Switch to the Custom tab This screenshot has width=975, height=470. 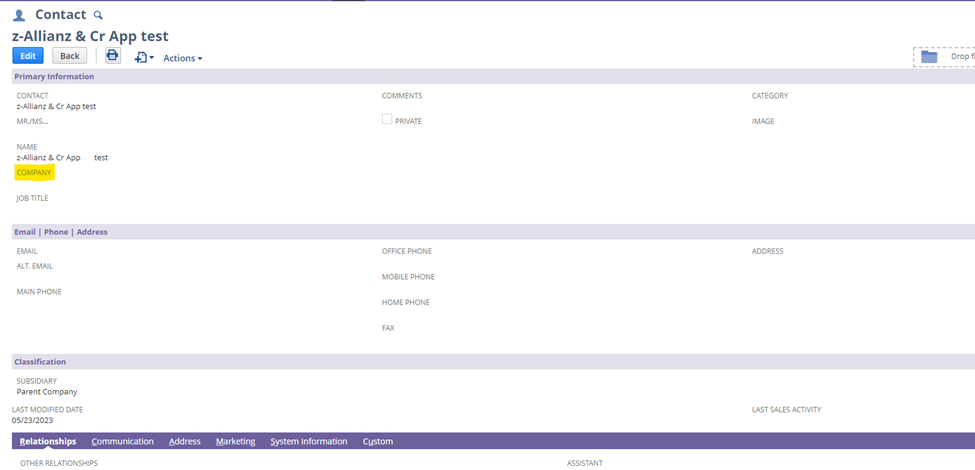[x=378, y=441]
